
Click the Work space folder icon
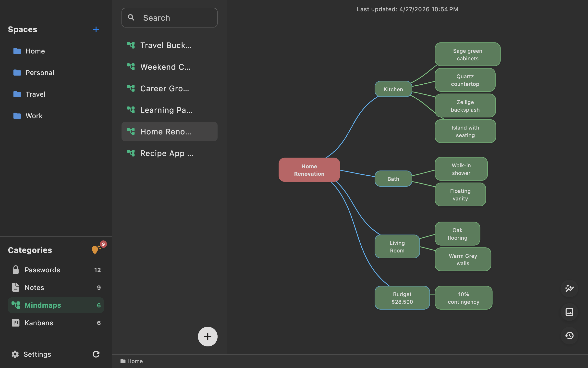pos(17,116)
